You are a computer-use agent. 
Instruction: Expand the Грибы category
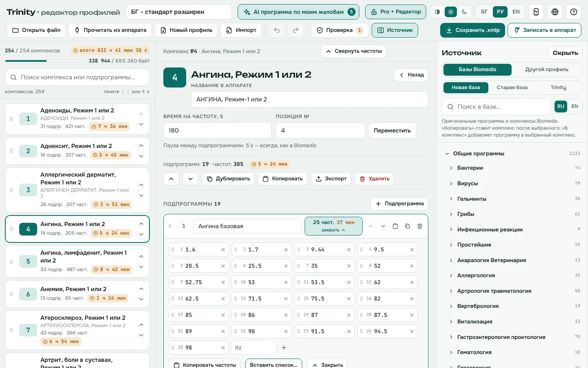pos(451,214)
